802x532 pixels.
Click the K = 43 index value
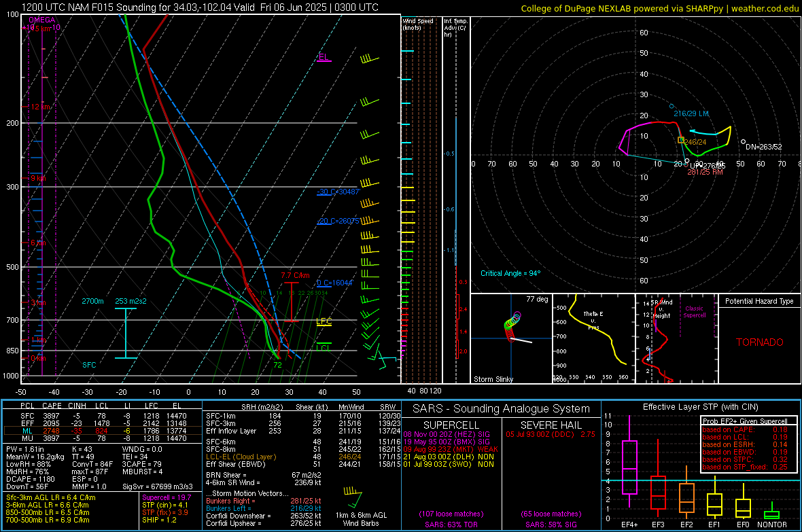pyautogui.click(x=82, y=449)
